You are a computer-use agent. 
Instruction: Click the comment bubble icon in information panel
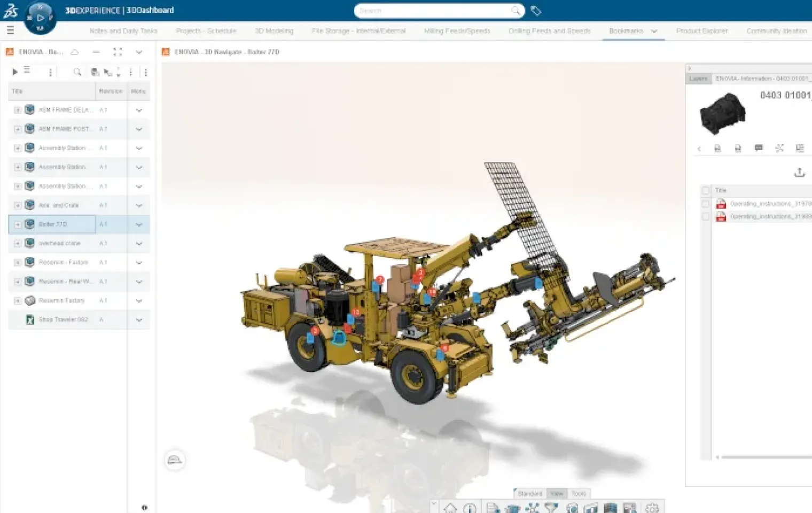759,148
